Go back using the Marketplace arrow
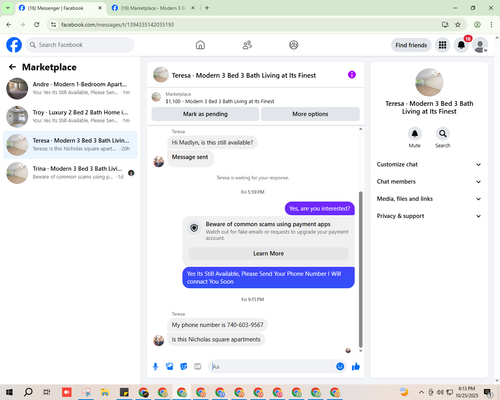 coord(12,67)
